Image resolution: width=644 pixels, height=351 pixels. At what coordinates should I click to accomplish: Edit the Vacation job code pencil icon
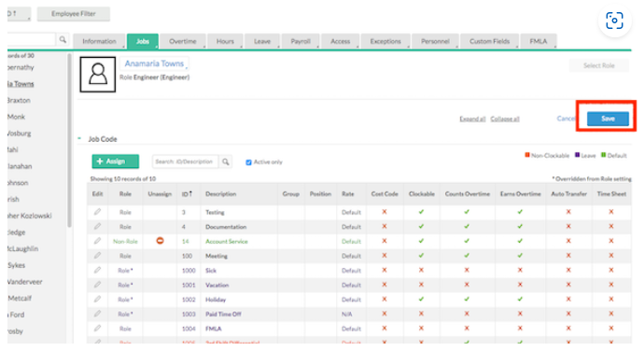(x=97, y=285)
